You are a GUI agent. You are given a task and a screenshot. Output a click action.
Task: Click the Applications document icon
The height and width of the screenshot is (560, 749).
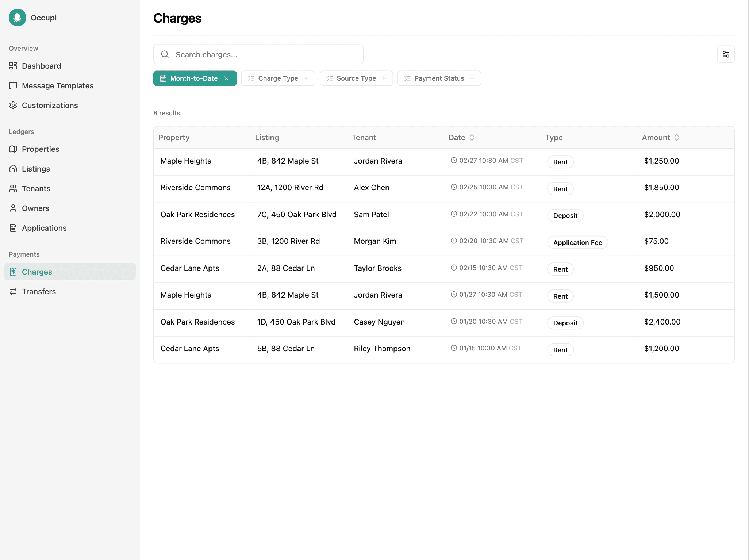(x=13, y=228)
